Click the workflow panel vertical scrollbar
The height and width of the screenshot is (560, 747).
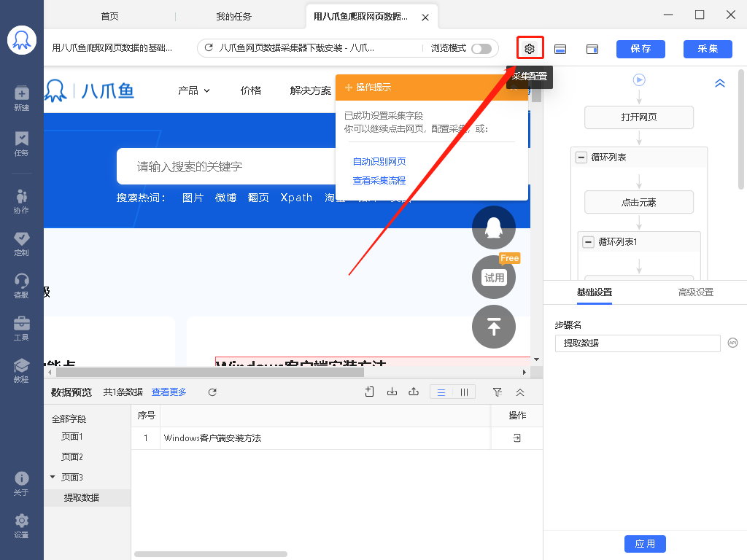(x=741, y=130)
